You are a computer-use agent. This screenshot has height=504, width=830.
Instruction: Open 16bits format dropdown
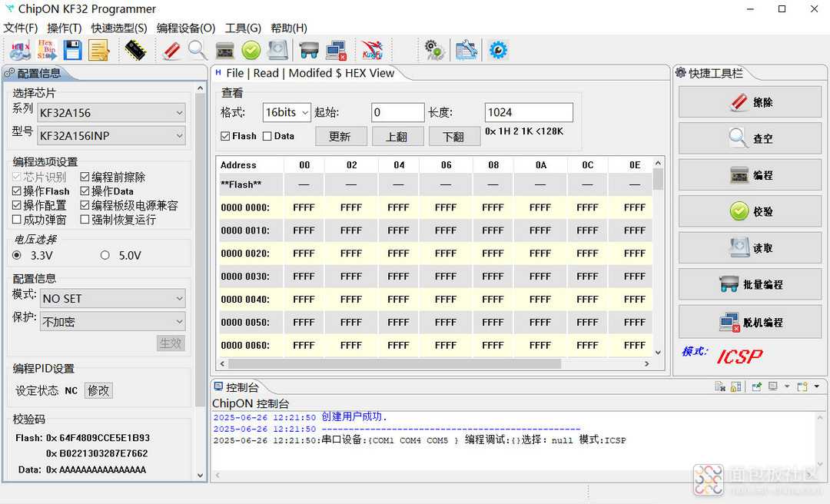[x=287, y=112]
